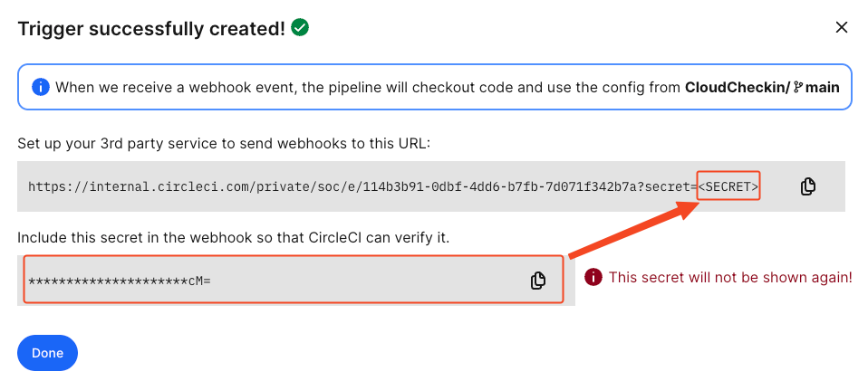Click the CloudCheckin/ repository name
The width and height of the screenshot is (868, 381).
738,88
